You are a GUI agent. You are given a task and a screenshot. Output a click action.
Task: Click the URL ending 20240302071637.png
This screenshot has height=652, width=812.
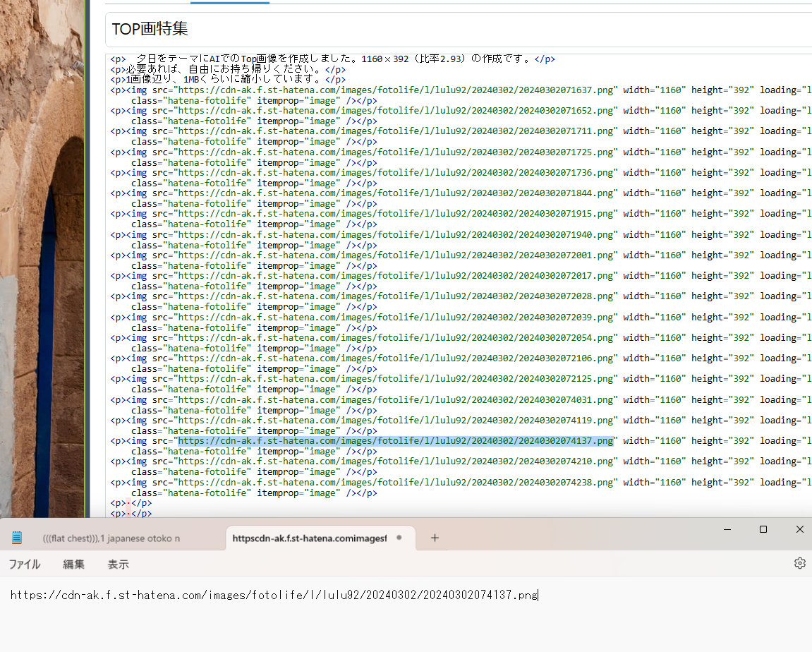[x=396, y=90]
